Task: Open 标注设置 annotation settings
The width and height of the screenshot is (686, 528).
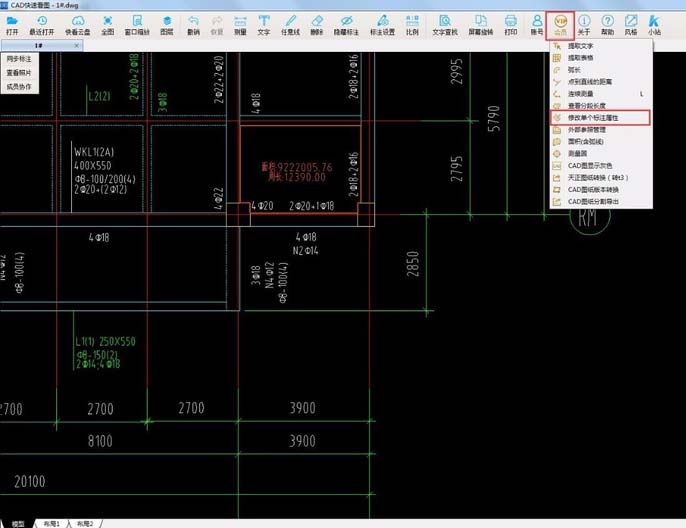Action: 382,25
